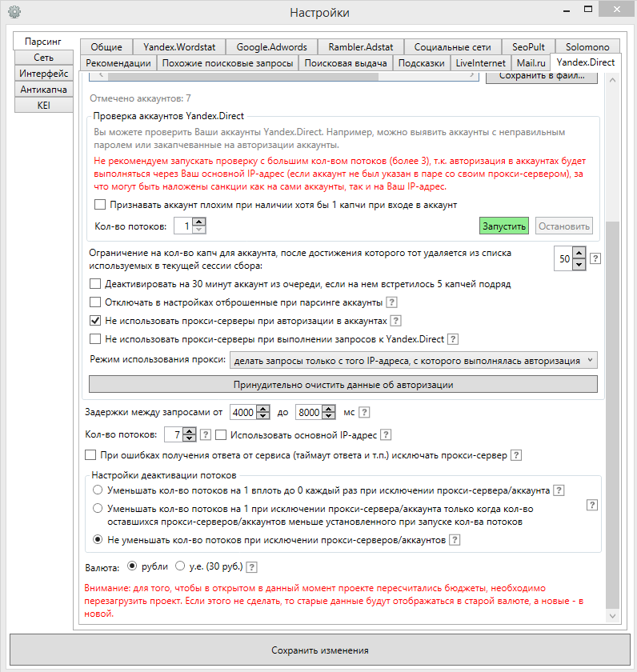Viewport: 637px width, 672px height.
Task: Click the settings gear icon in title bar
Action: coord(14,12)
